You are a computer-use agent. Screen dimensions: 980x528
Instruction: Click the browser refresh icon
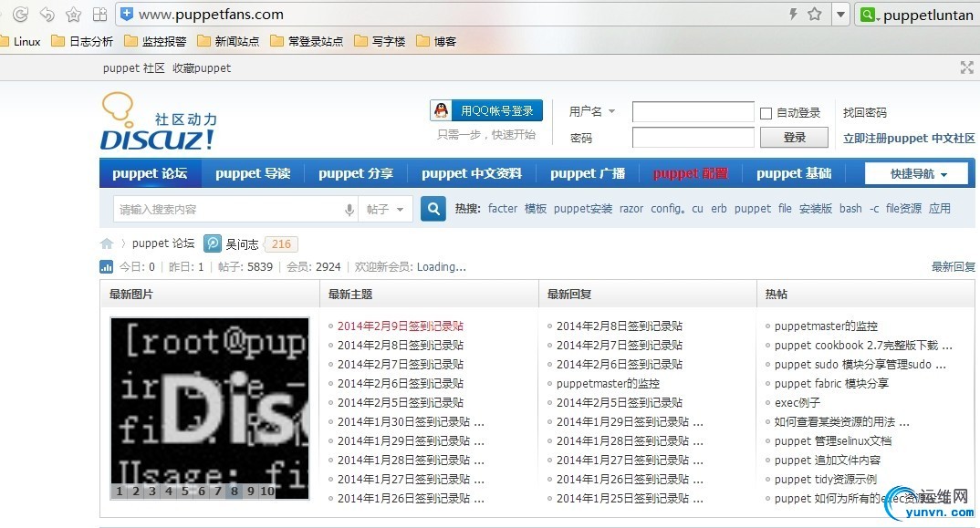point(20,14)
